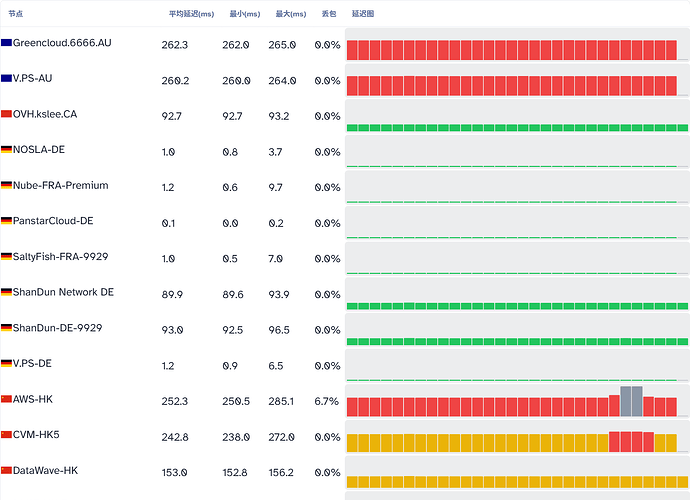The image size is (690, 500).
Task: Click the flag icon next to CVM-HK5
Action: tap(6, 435)
